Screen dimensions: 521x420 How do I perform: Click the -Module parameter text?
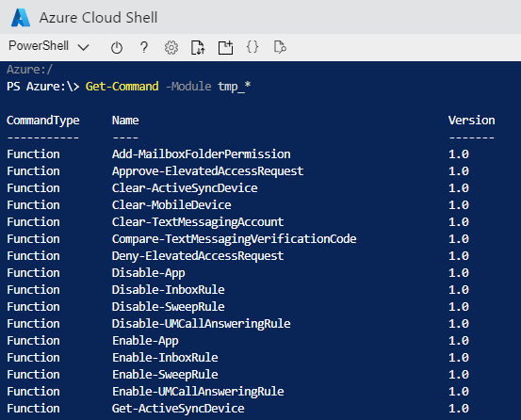188,87
